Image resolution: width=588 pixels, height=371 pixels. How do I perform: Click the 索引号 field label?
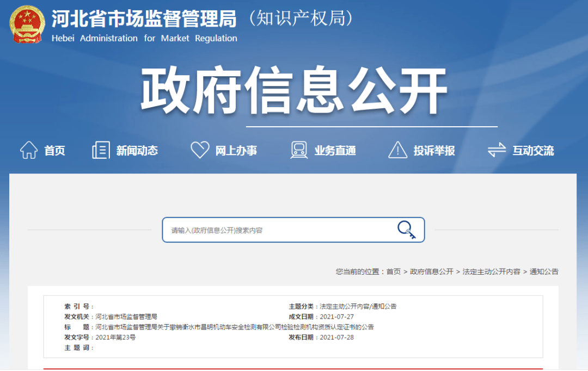pos(79,306)
